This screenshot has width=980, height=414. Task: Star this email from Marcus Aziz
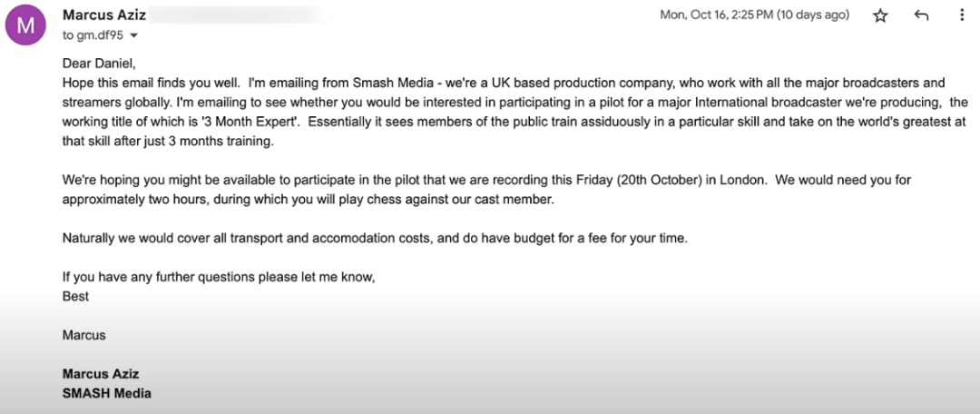[880, 16]
